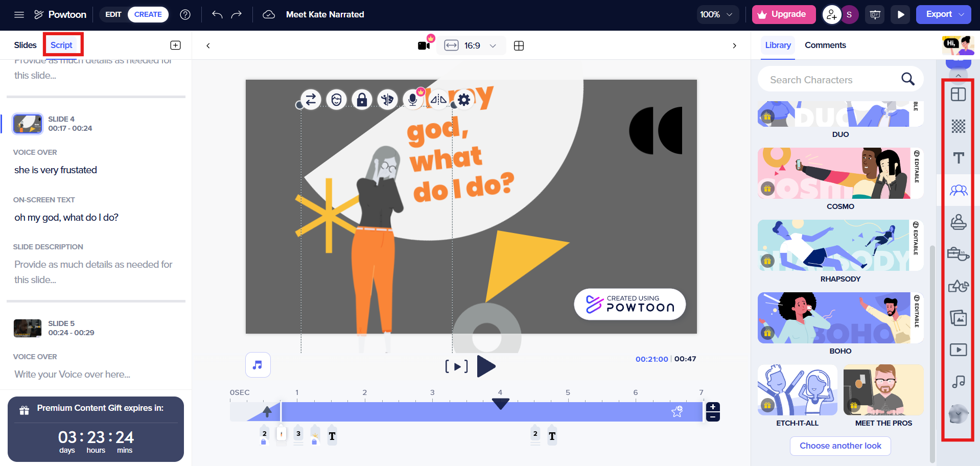980x466 pixels.
Task: Swap the selected character
Action: (311, 100)
